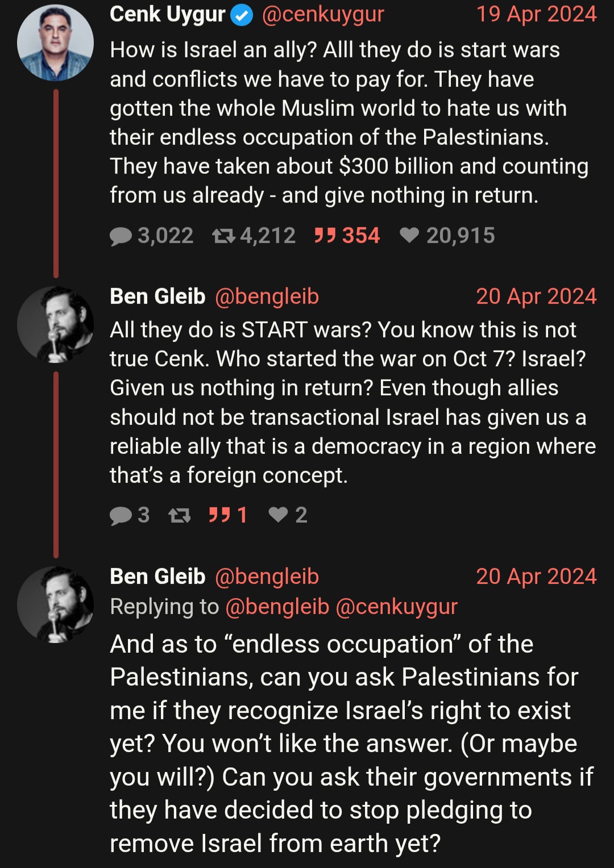This screenshot has width=614, height=868.
Task: Click retweet icon on Ben Gleib's first tweet
Action: tap(180, 515)
